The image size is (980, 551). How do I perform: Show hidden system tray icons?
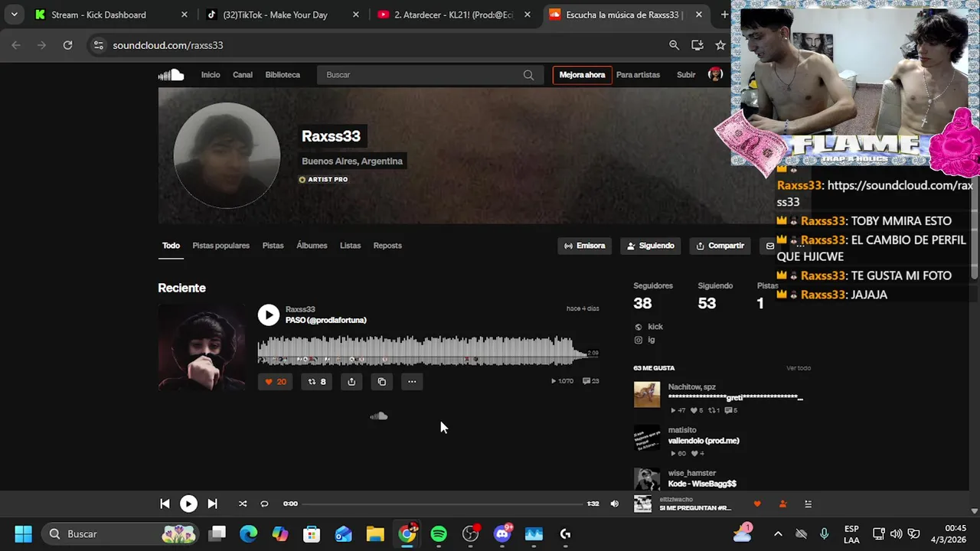(778, 534)
